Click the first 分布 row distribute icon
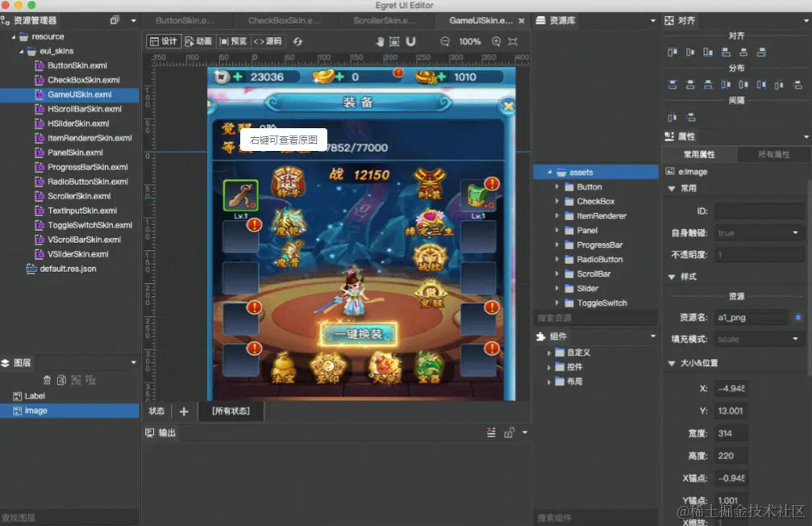812x526 pixels. click(x=673, y=85)
